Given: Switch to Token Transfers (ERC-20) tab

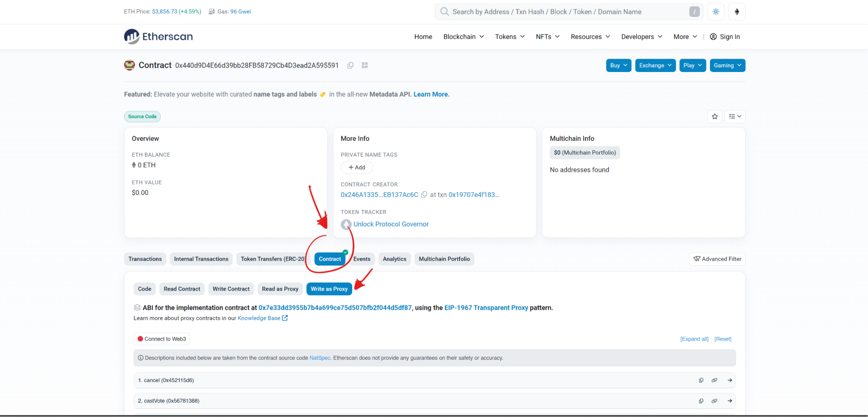Looking at the screenshot, I should click(273, 259).
